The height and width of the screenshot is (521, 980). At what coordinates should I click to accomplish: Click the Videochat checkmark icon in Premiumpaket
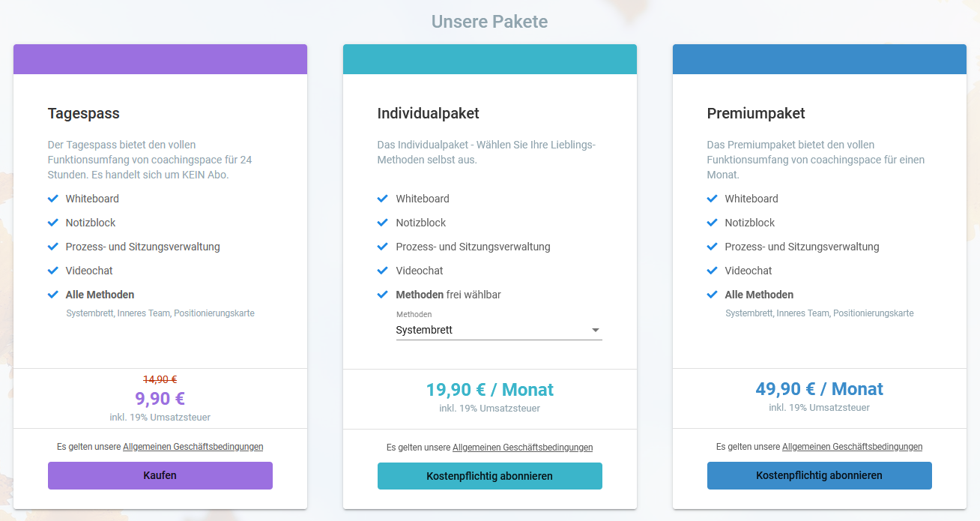click(712, 271)
